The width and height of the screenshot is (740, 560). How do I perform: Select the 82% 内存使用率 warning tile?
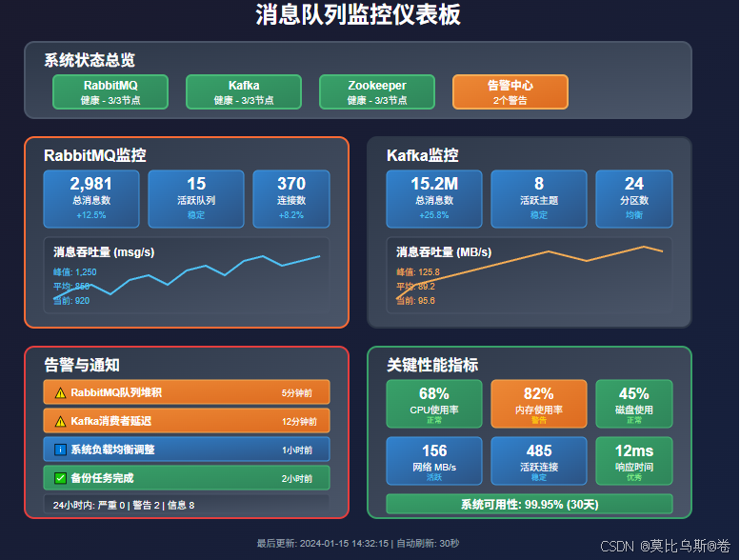(539, 405)
